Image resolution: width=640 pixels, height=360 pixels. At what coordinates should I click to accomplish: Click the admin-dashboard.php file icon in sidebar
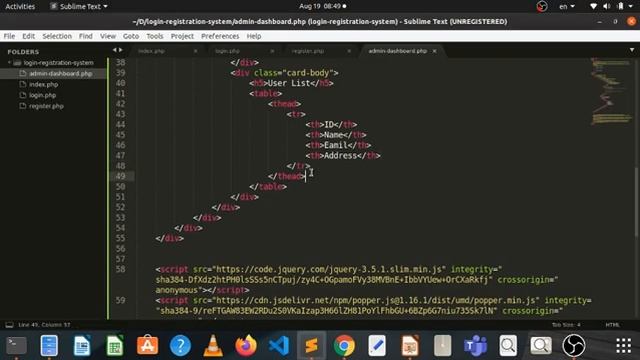(22, 73)
